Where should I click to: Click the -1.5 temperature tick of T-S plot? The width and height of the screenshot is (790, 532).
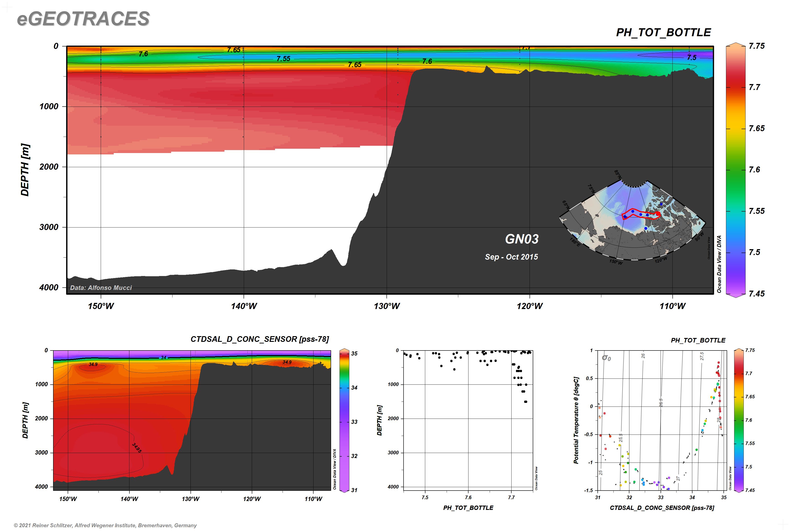pos(588,491)
